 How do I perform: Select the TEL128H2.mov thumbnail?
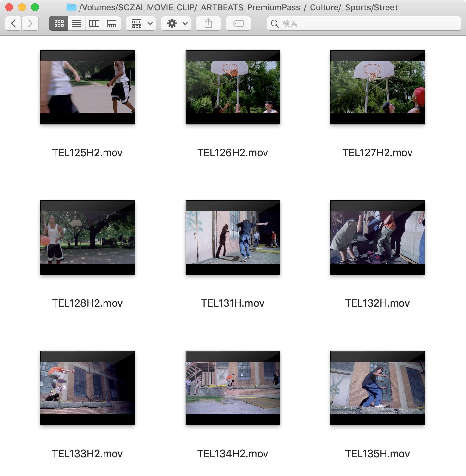click(x=87, y=237)
